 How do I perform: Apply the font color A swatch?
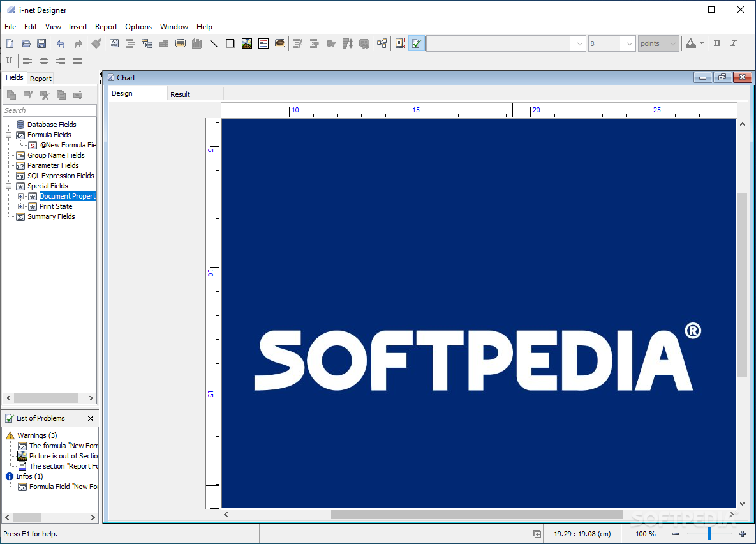[690, 43]
